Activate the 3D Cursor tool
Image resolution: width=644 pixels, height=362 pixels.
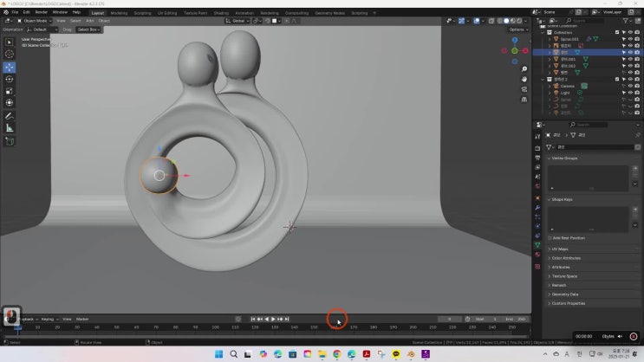point(10,55)
